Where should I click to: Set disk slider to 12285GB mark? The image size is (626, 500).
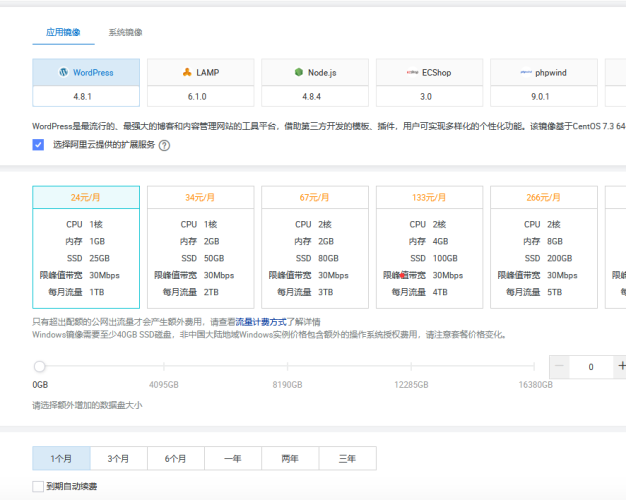[x=411, y=366]
